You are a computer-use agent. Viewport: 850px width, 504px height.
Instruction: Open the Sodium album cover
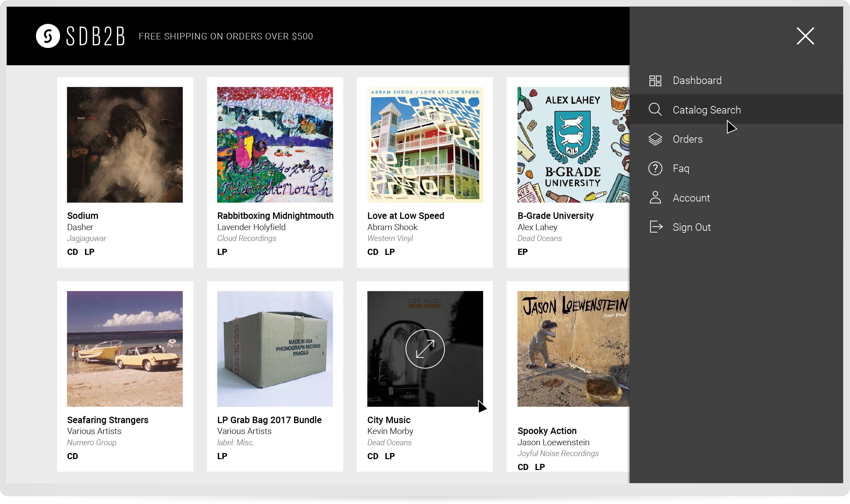125,145
